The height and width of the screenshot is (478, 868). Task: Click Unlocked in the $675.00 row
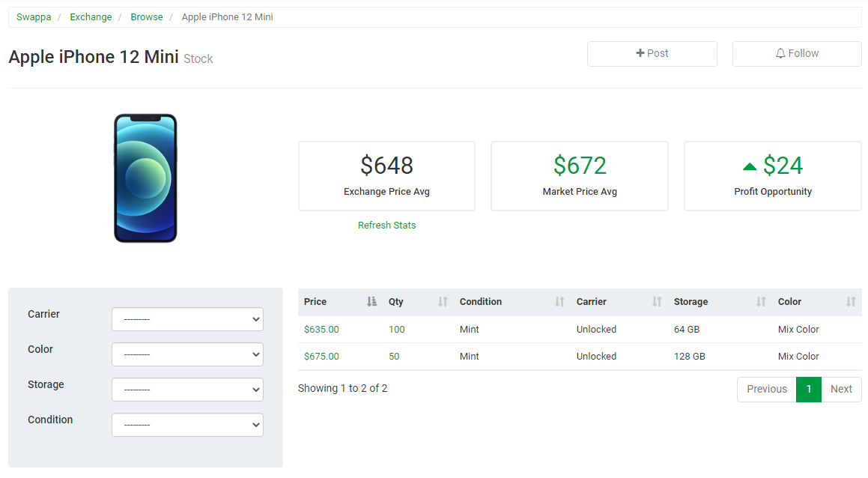pos(596,357)
